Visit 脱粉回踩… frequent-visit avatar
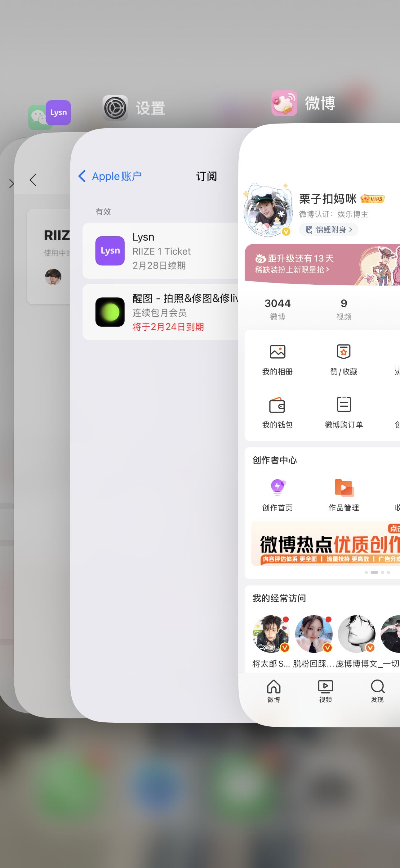 coord(314,634)
